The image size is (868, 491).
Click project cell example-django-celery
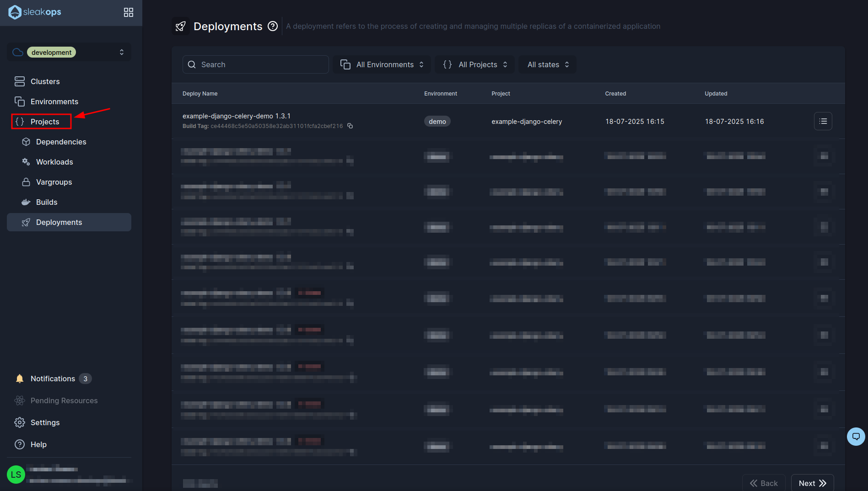(x=527, y=121)
